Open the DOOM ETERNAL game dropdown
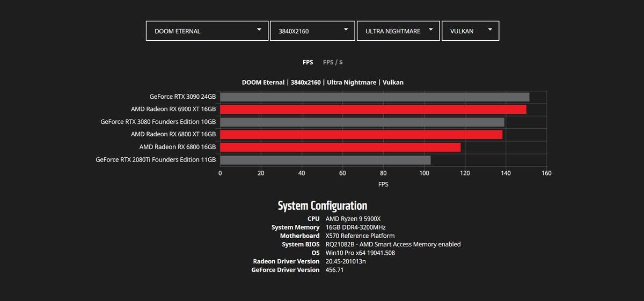The image size is (644, 301). [207, 31]
